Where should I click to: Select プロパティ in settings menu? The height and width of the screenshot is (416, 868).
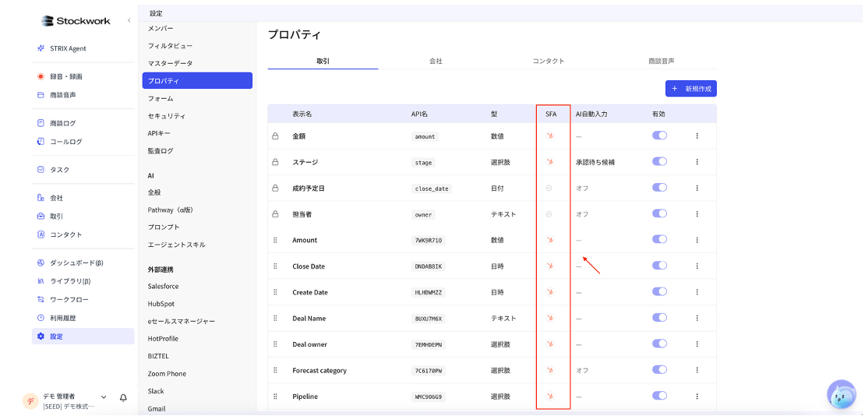[x=197, y=81]
